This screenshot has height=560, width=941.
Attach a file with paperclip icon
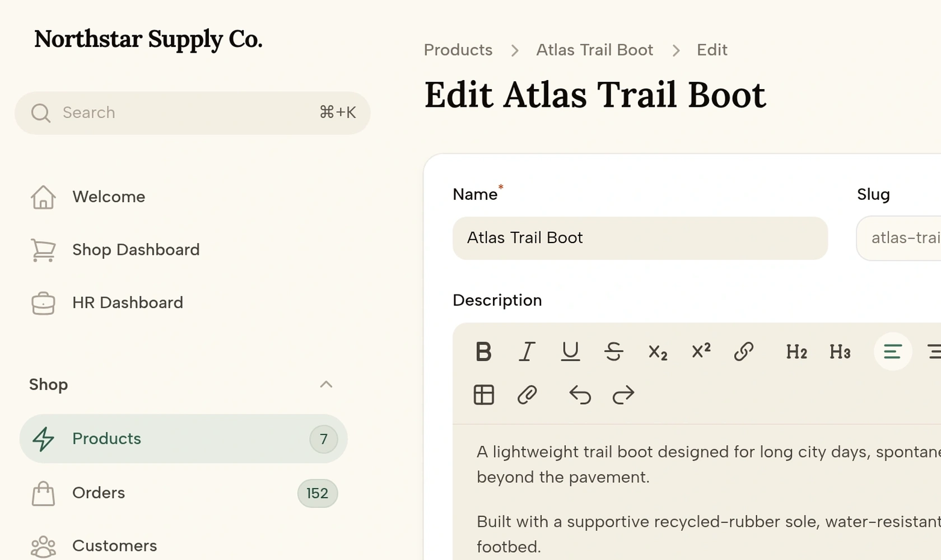pos(527,395)
